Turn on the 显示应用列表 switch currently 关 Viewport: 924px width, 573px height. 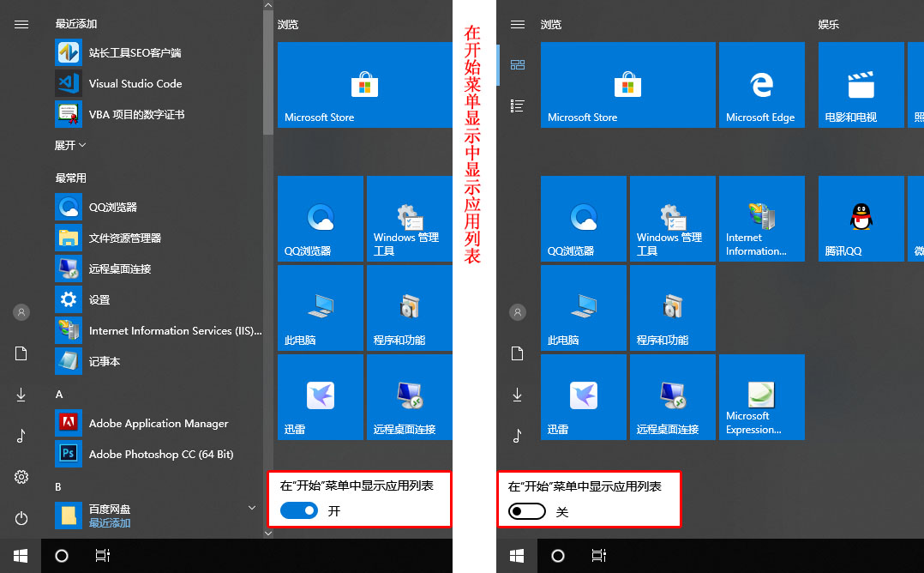pyautogui.click(x=527, y=511)
